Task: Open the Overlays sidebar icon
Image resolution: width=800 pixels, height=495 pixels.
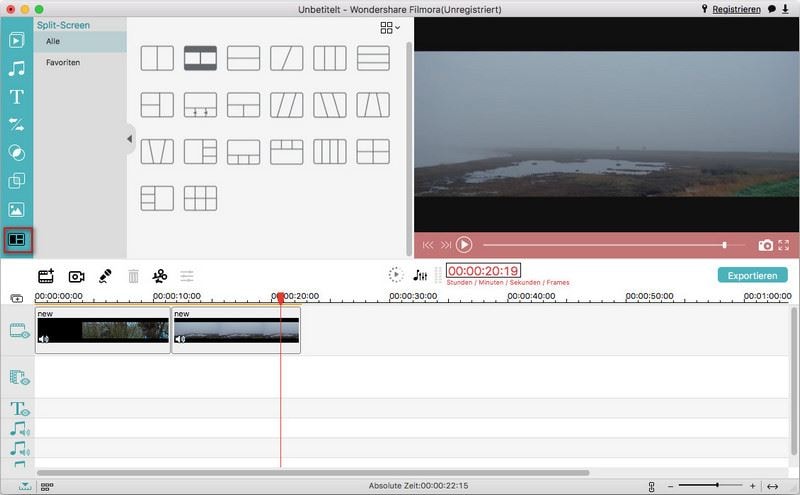Action: pyautogui.click(x=16, y=181)
